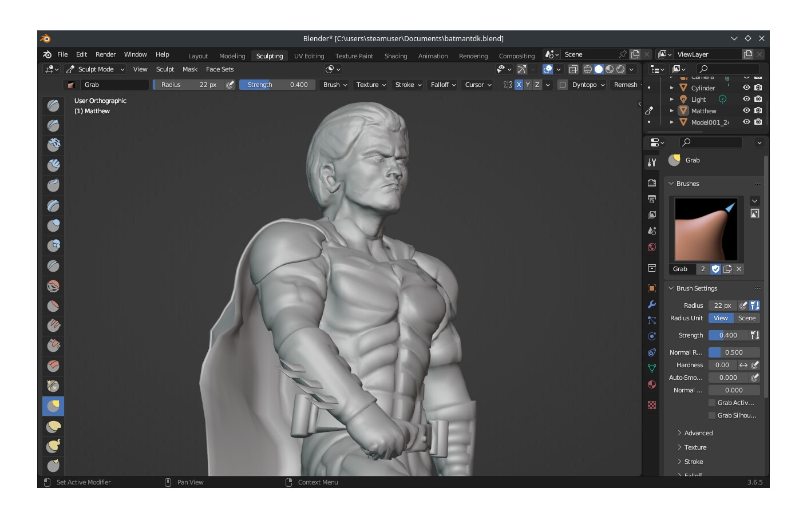This screenshot has height=532, width=807.
Task: Expand the Texture panel in properties
Action: coord(695,447)
